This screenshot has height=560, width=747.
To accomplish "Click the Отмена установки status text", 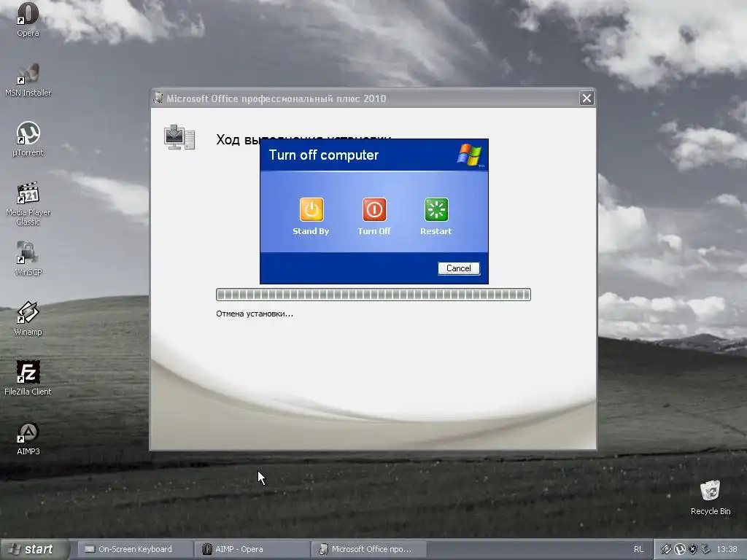I will [255, 314].
